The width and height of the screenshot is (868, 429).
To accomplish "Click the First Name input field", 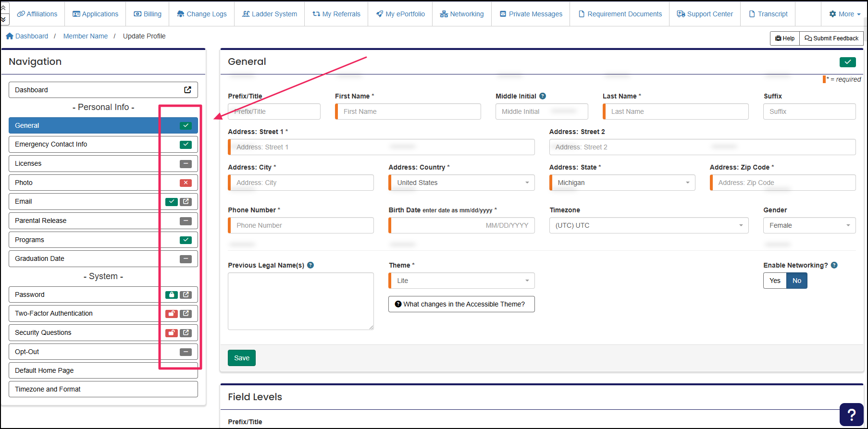I will pos(408,111).
